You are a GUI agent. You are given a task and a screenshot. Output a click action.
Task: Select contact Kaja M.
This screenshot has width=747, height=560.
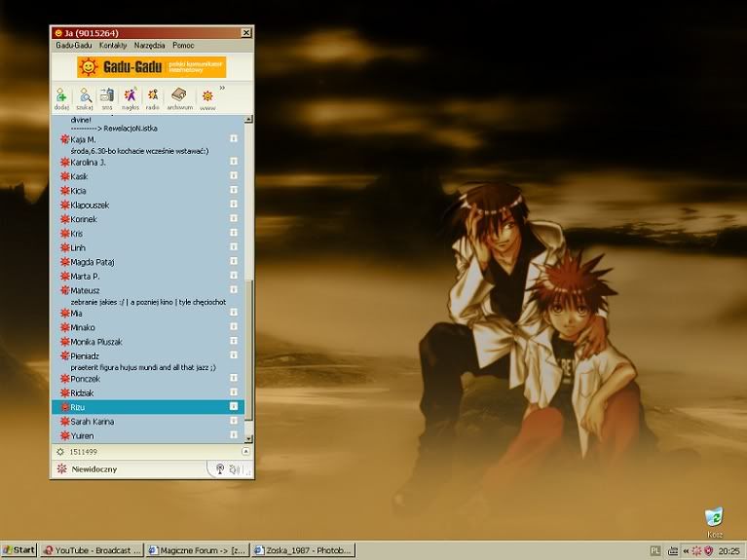tap(83, 139)
